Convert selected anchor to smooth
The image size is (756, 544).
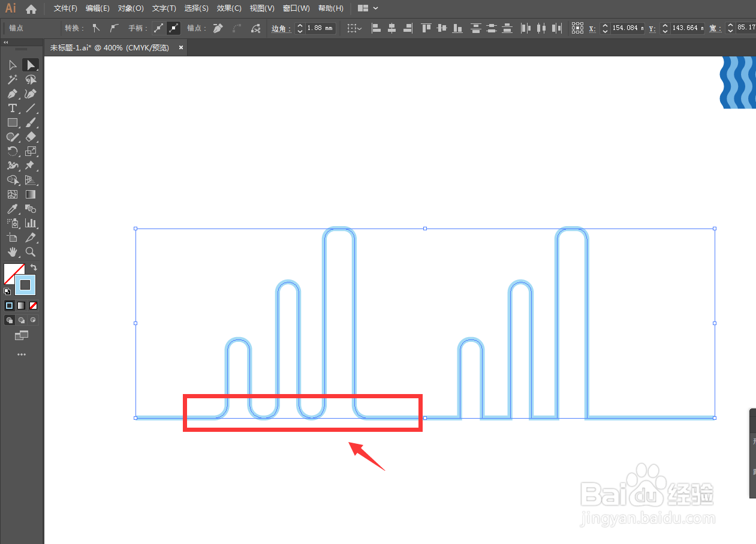(114, 28)
